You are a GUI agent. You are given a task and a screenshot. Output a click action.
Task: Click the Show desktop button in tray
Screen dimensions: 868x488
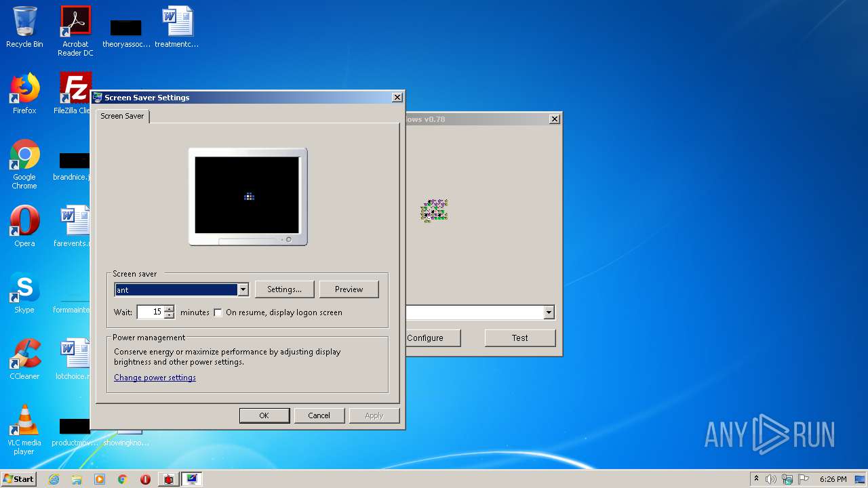861,479
